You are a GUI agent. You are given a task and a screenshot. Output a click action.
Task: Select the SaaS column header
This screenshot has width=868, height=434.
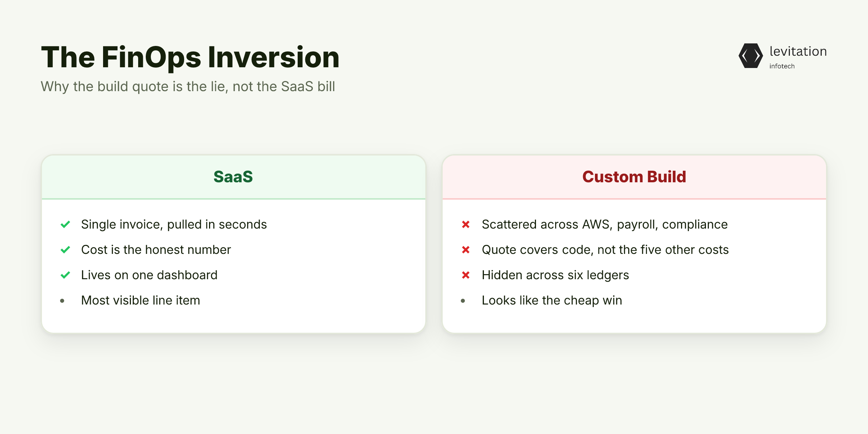(x=234, y=177)
